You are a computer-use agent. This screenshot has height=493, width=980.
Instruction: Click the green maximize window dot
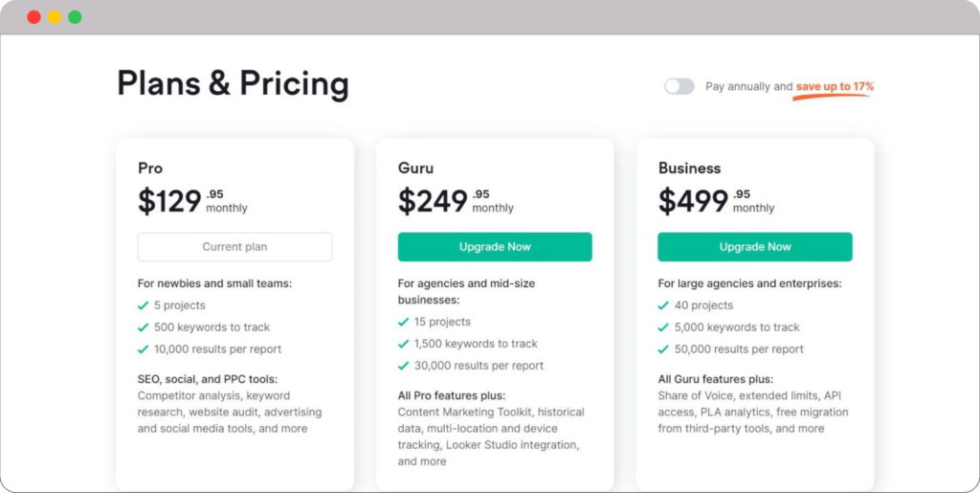pyautogui.click(x=75, y=17)
